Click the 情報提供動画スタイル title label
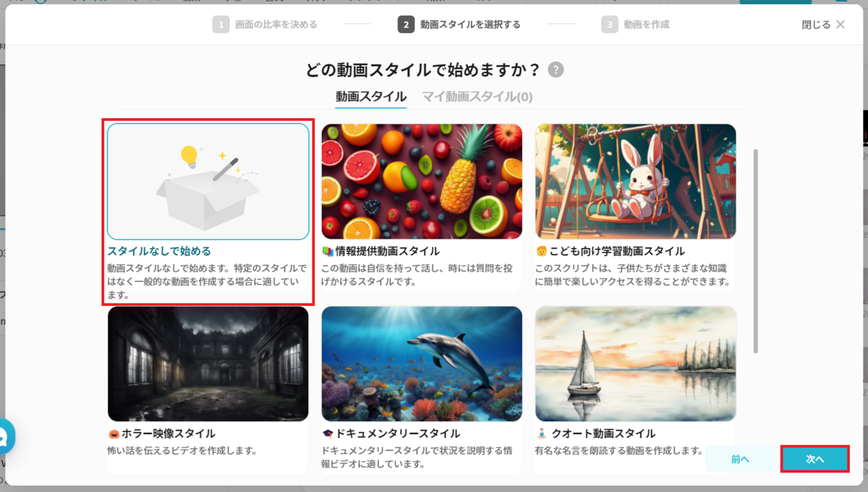Image resolution: width=868 pixels, height=492 pixels. 387,252
